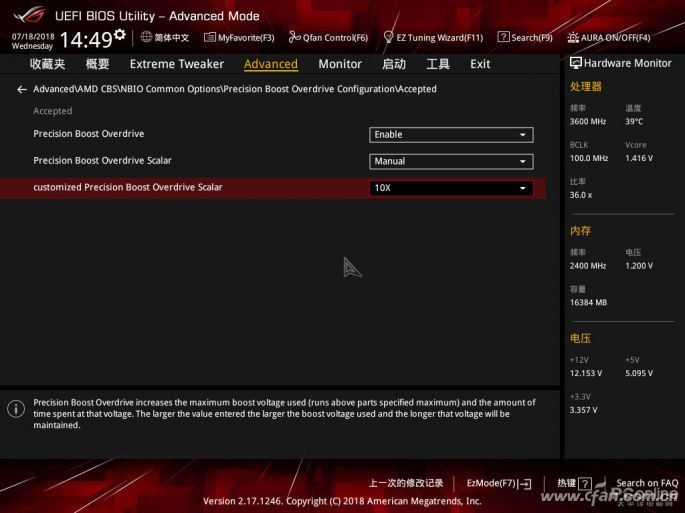The height and width of the screenshot is (513, 685).
Task: Click the breadcrumb path text
Action: tap(235, 89)
